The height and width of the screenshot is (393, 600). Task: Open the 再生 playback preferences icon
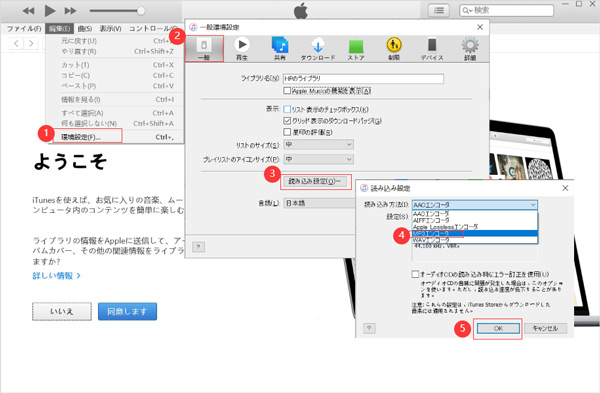coord(242,49)
